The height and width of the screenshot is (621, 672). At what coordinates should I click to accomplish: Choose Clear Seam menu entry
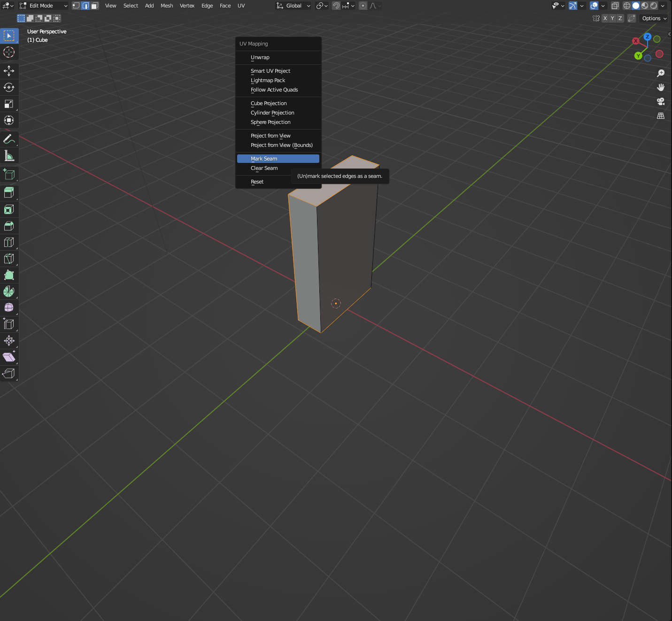[x=278, y=168]
